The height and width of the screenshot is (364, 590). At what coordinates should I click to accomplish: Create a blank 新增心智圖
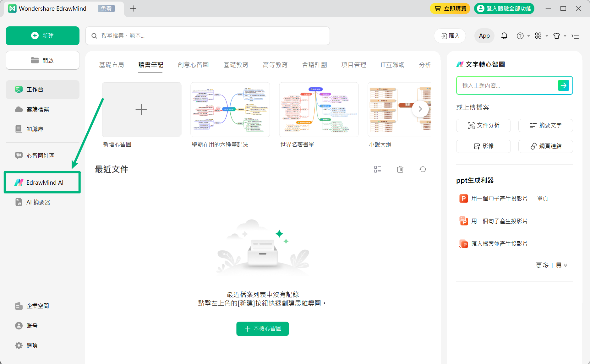(141, 110)
